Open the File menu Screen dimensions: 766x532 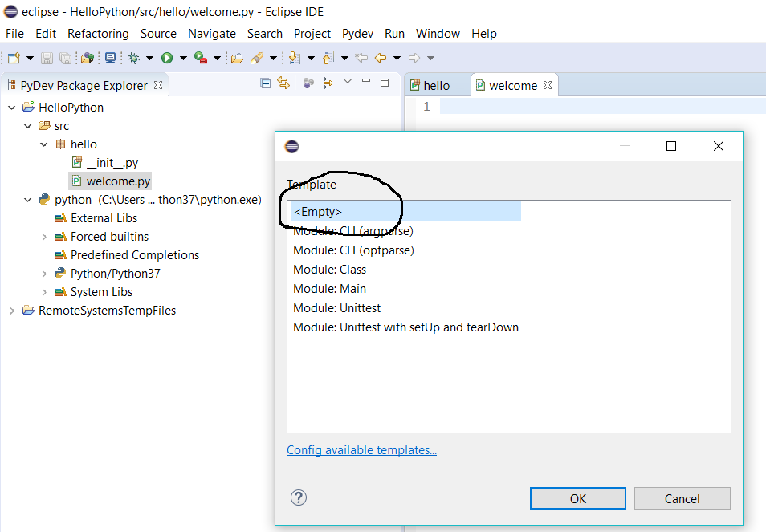pos(14,34)
